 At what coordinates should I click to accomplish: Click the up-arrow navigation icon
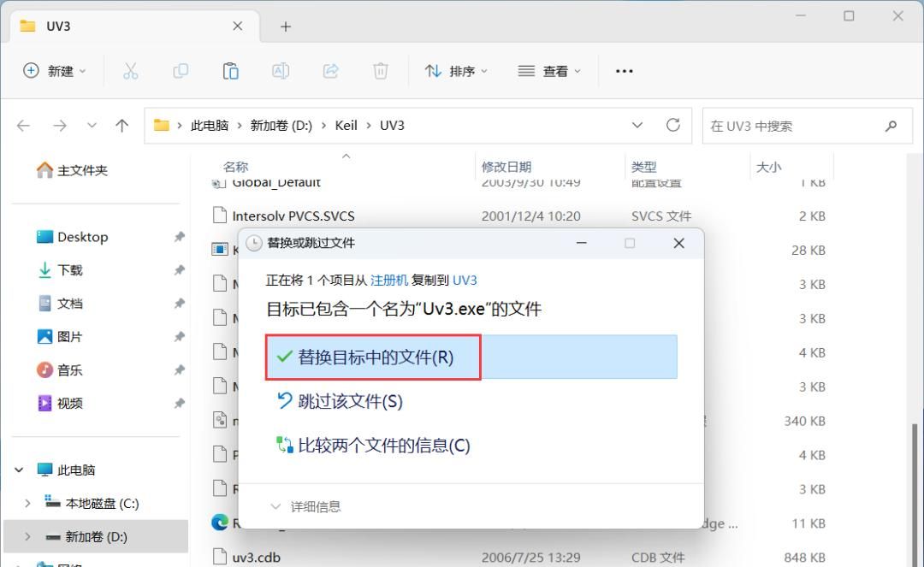pyautogui.click(x=121, y=125)
